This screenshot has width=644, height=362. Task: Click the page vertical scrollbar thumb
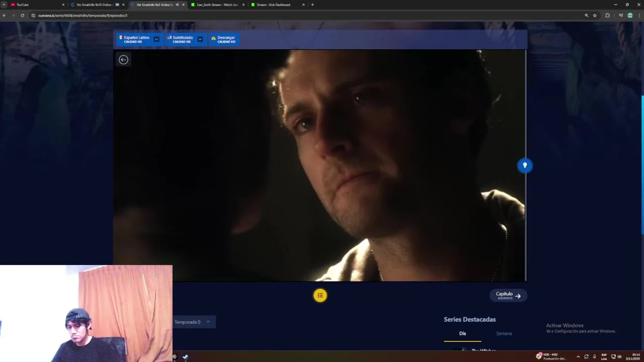pyautogui.click(x=642, y=165)
